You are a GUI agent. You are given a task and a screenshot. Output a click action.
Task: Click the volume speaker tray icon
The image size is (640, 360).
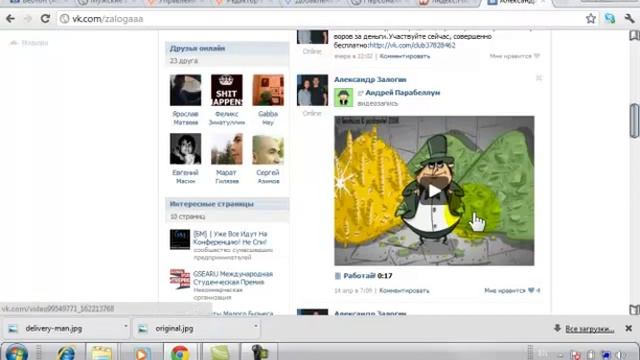(621, 355)
